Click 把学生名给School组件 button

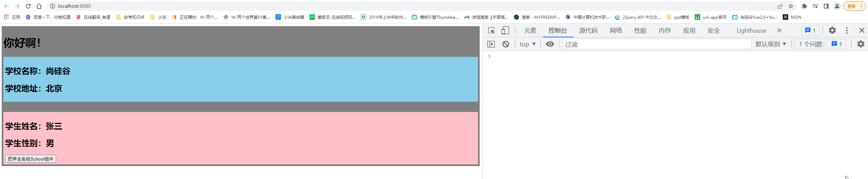(x=31, y=159)
